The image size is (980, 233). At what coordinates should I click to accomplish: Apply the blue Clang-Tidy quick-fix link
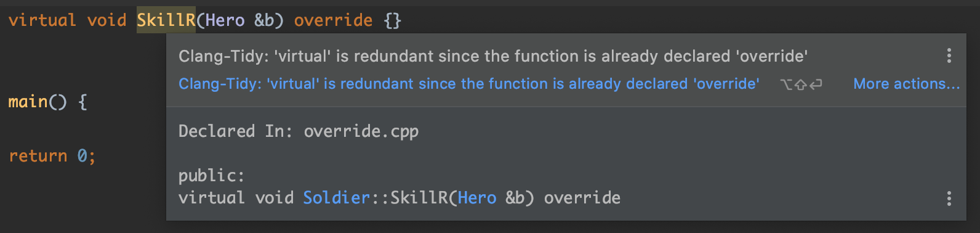coord(468,84)
